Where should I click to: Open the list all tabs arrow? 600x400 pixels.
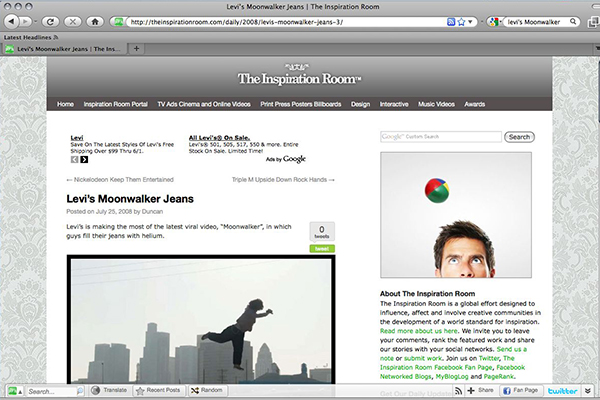point(597,49)
